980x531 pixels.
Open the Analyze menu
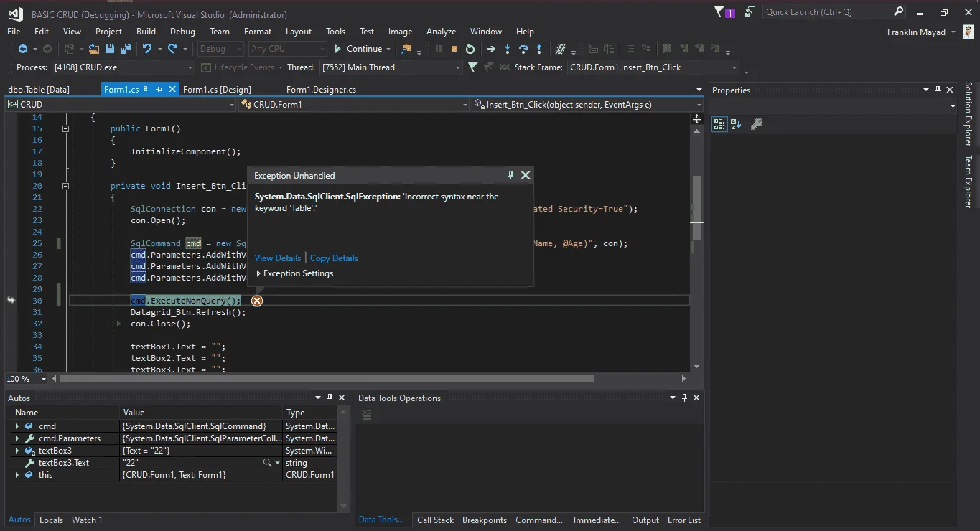click(441, 32)
